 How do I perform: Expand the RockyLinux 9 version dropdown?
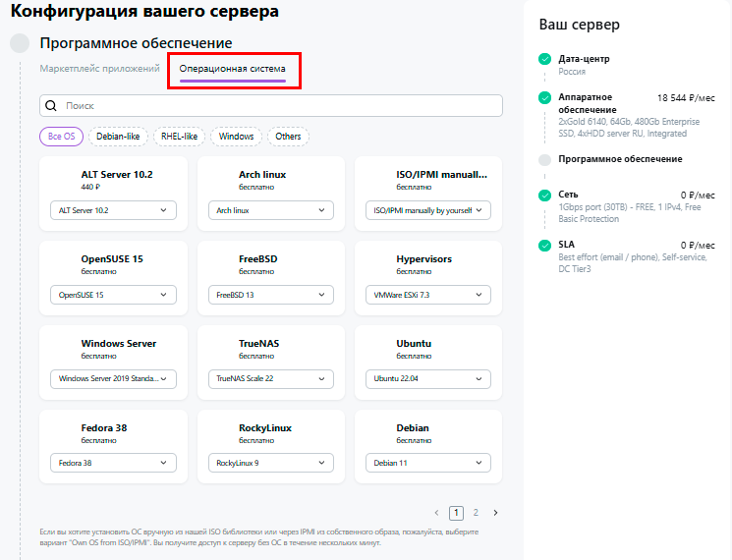click(271, 463)
